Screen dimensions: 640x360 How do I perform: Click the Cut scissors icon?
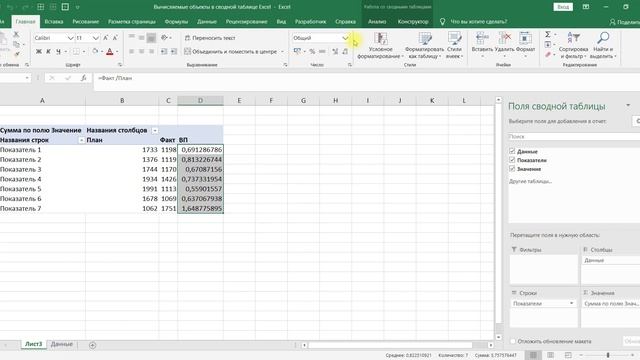[x=16, y=34]
